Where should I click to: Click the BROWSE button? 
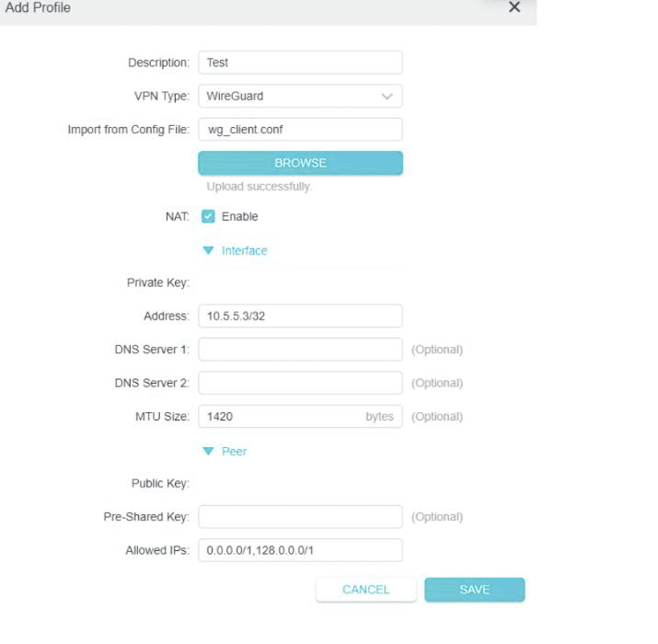[x=300, y=163]
